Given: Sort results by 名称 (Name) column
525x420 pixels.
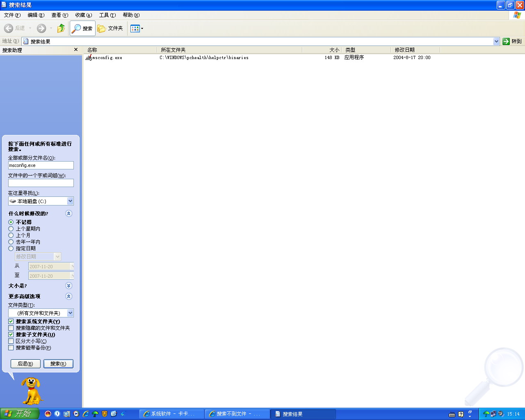Looking at the screenshot, I should (120, 50).
